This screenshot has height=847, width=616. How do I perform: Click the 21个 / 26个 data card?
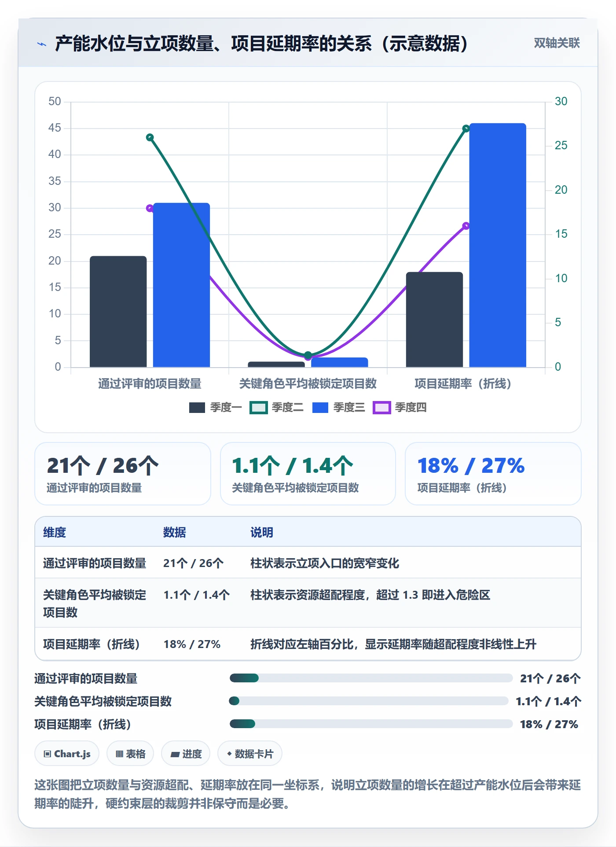pos(123,474)
